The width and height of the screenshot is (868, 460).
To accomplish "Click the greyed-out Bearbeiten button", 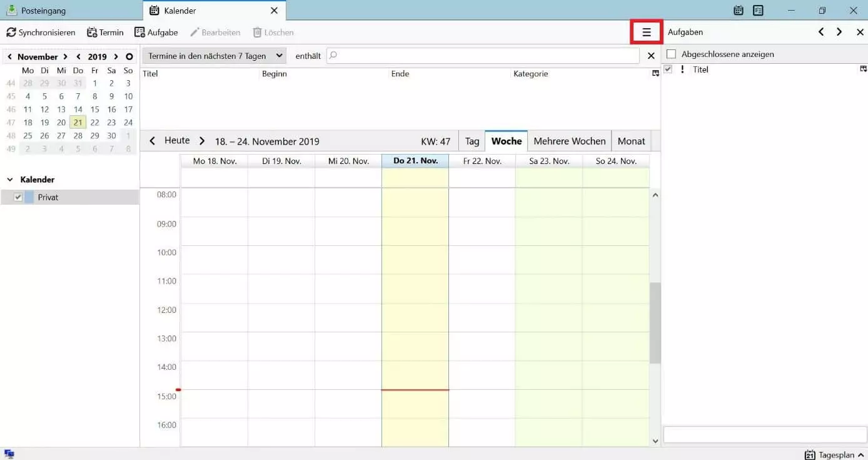I will pos(215,33).
